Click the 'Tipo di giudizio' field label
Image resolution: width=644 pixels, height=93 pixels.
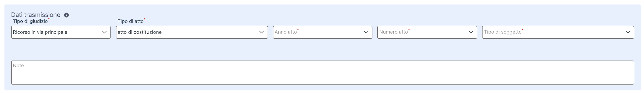point(30,21)
